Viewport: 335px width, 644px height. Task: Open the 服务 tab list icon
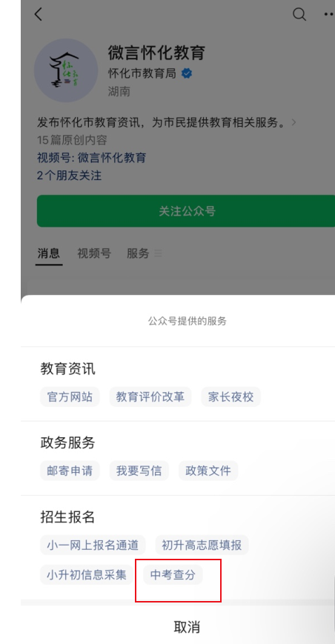(158, 254)
